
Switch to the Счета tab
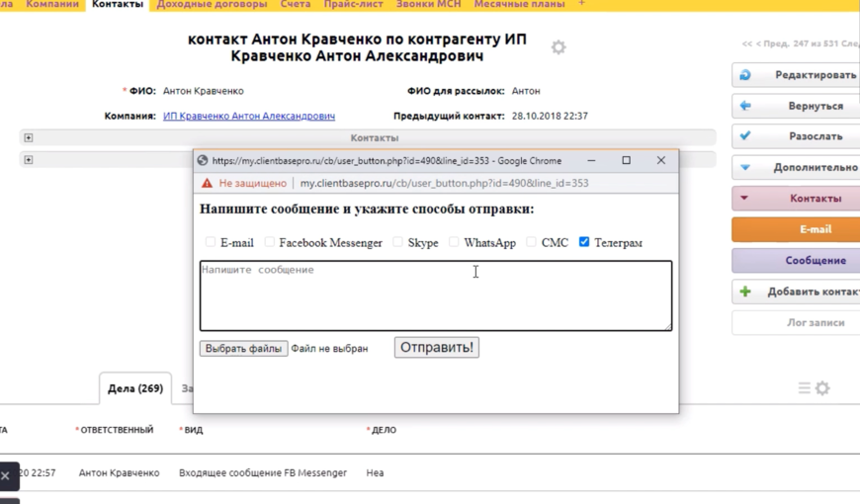pyautogui.click(x=296, y=5)
